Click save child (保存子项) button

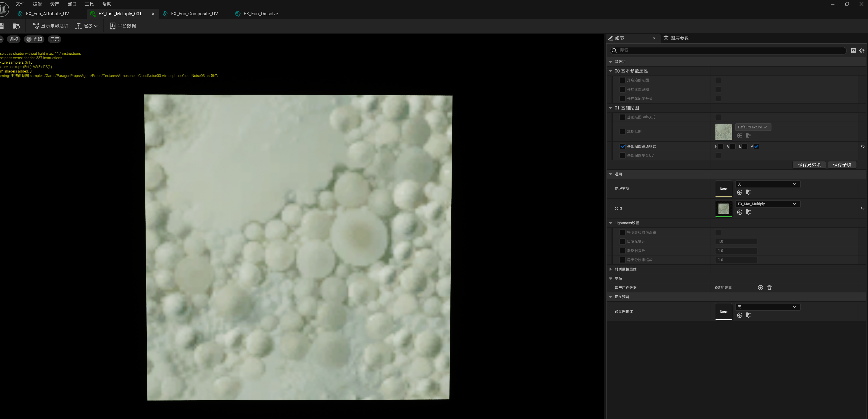tap(842, 165)
